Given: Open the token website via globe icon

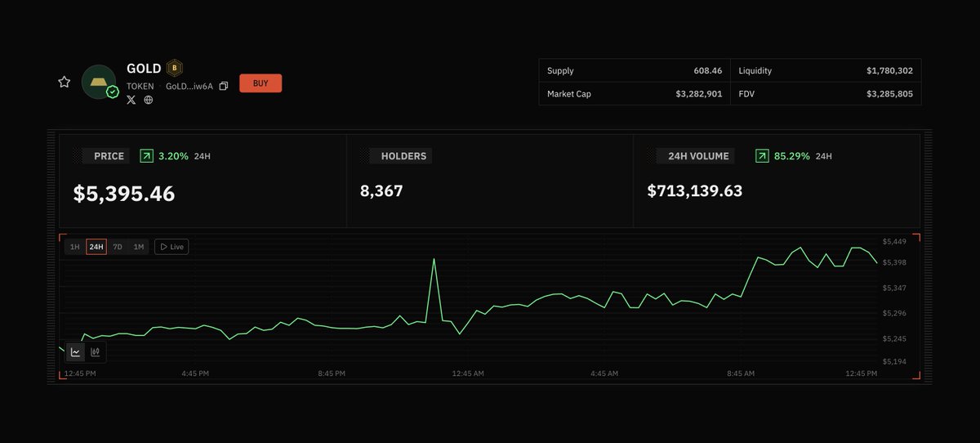Looking at the screenshot, I should (x=149, y=100).
